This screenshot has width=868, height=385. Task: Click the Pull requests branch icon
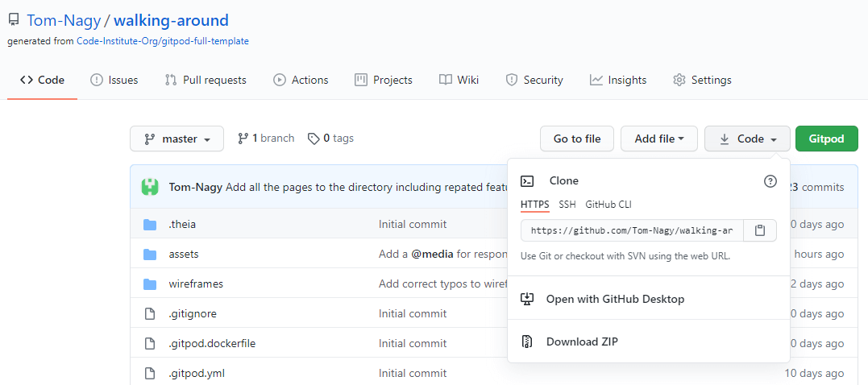coord(171,81)
